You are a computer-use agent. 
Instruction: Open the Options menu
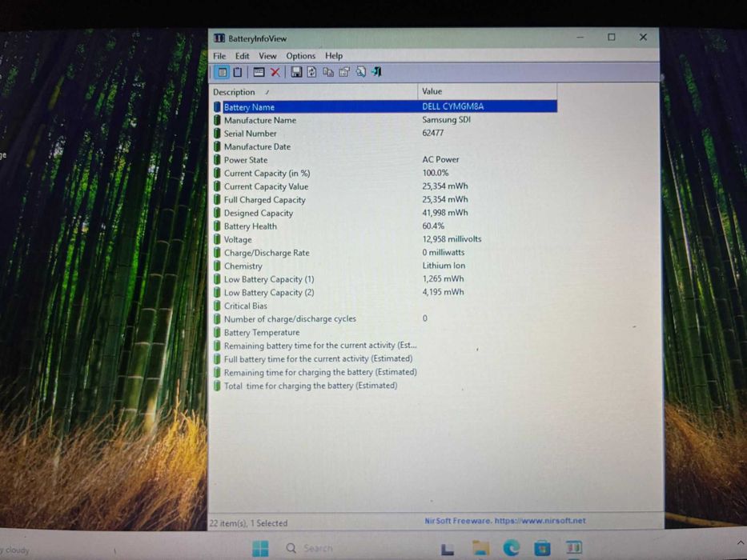tap(300, 56)
